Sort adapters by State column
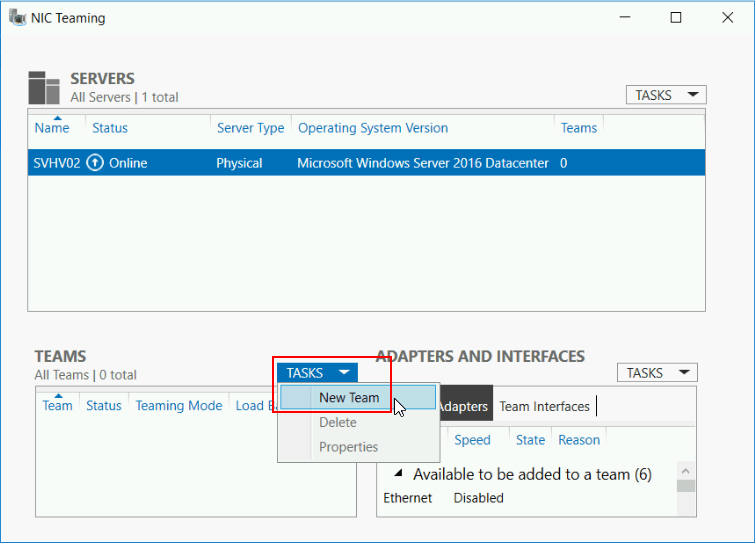Viewport: 755px width, 543px height. pyautogui.click(x=530, y=440)
